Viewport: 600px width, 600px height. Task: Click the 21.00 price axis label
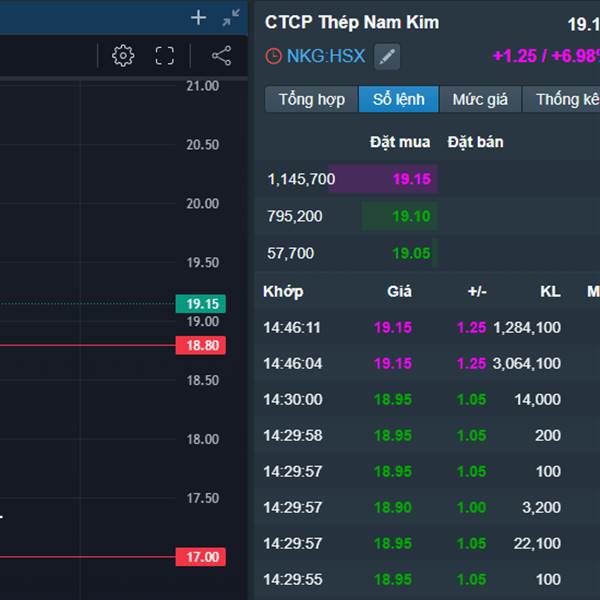[x=203, y=86]
